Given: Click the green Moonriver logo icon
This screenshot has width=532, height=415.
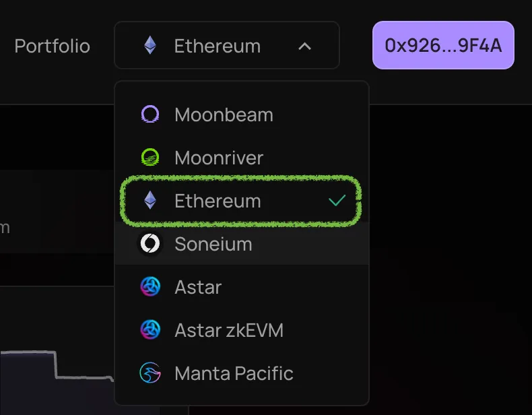Looking at the screenshot, I should [150, 158].
